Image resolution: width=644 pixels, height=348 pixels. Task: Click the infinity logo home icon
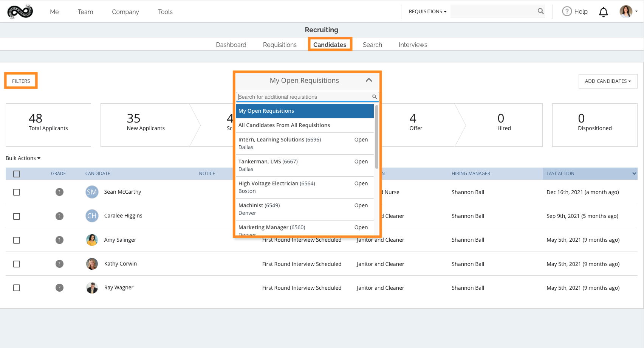(20, 12)
